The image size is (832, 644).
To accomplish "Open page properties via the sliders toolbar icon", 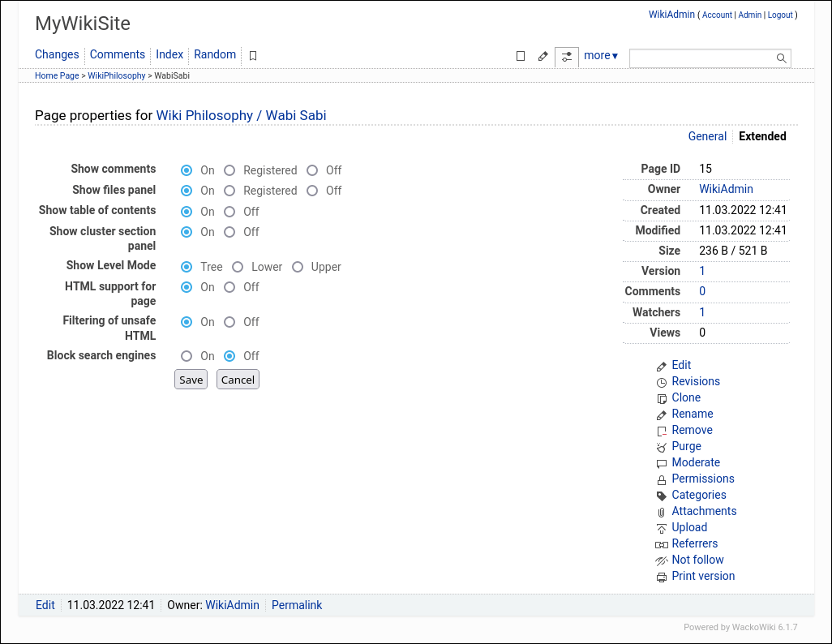I will [x=566, y=57].
